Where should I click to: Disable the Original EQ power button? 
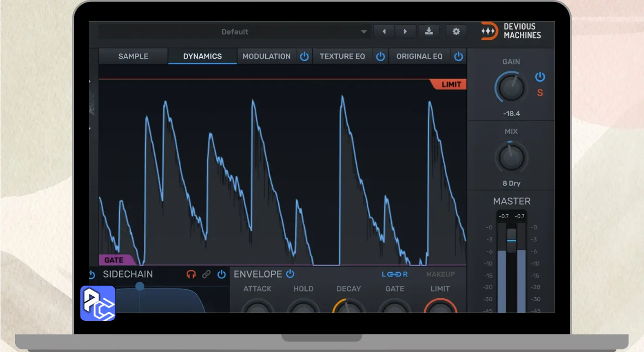click(x=458, y=56)
